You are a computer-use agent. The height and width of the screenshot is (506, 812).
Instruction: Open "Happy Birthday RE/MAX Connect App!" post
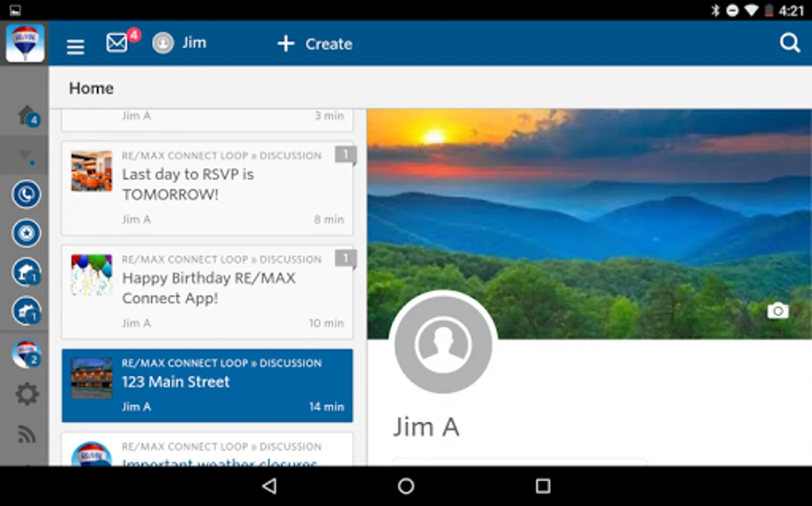pyautogui.click(x=207, y=292)
